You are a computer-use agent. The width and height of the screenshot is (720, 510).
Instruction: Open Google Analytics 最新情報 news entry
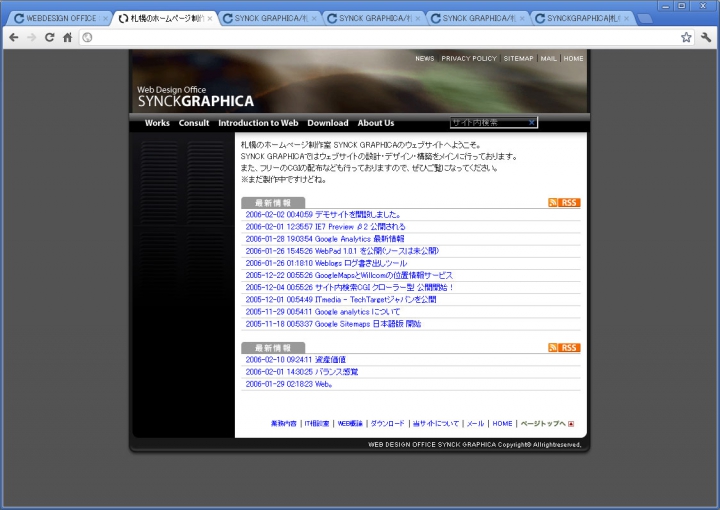point(325,239)
